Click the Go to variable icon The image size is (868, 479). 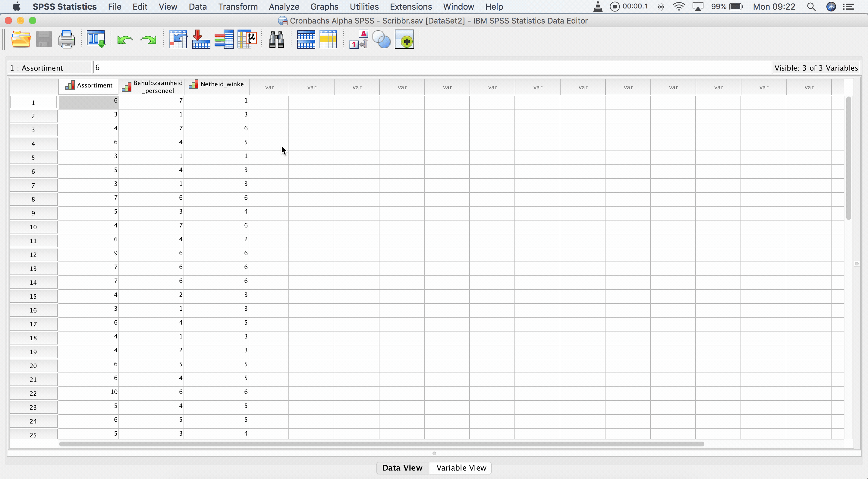[201, 40]
